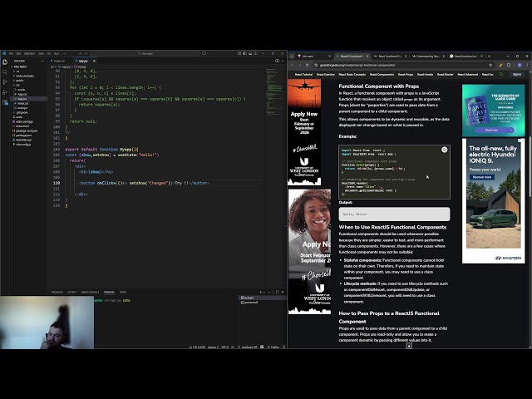
Task: Open the Run menu in VS Code
Action: tap(57, 53)
